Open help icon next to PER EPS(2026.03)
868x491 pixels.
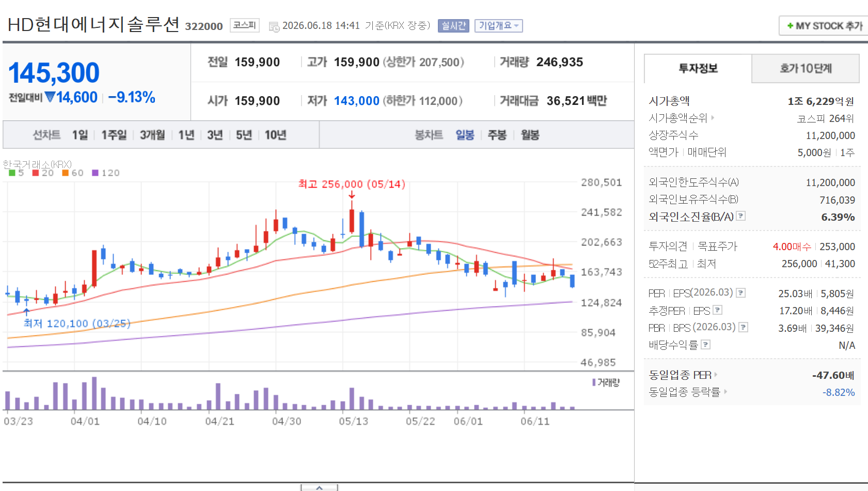coord(740,293)
